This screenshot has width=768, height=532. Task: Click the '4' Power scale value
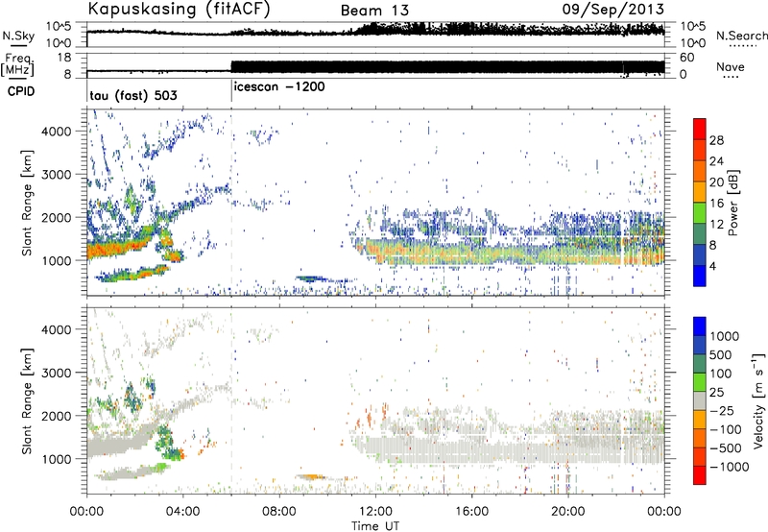712,266
